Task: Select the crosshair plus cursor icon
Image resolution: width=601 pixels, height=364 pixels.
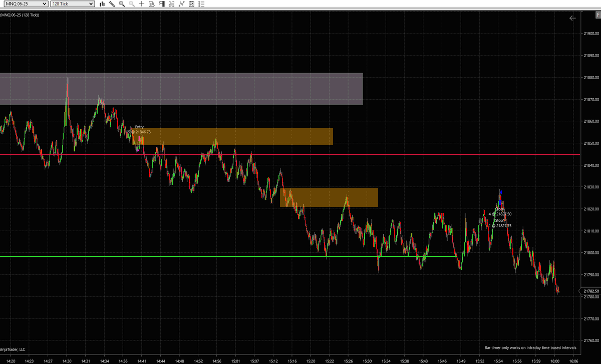Action: click(142, 4)
